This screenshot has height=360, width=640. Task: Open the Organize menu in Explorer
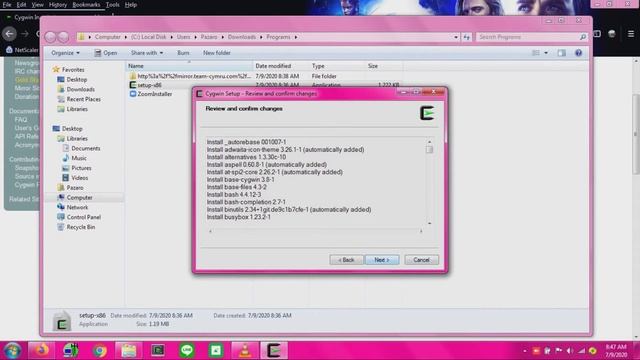65,53
